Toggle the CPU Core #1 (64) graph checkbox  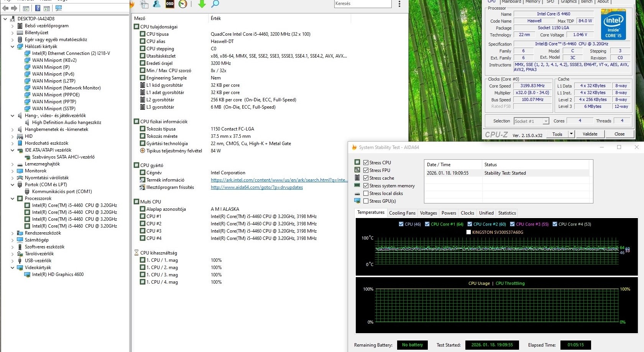point(427,224)
